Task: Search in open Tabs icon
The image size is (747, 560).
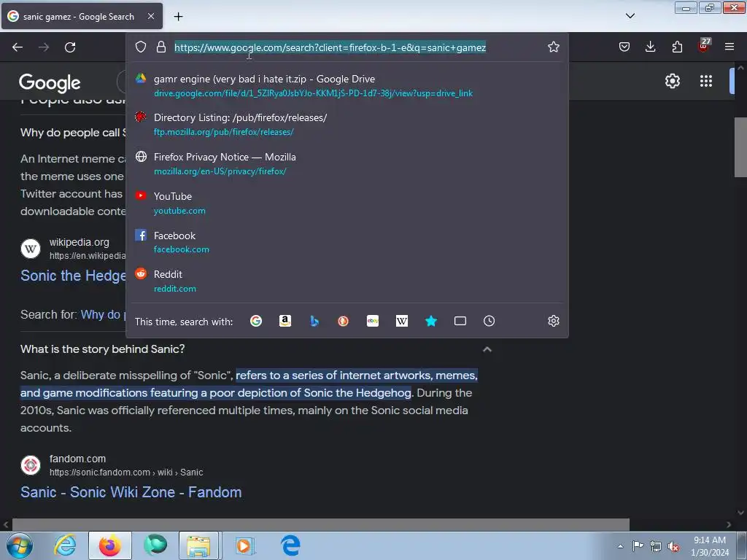Action: click(x=460, y=321)
